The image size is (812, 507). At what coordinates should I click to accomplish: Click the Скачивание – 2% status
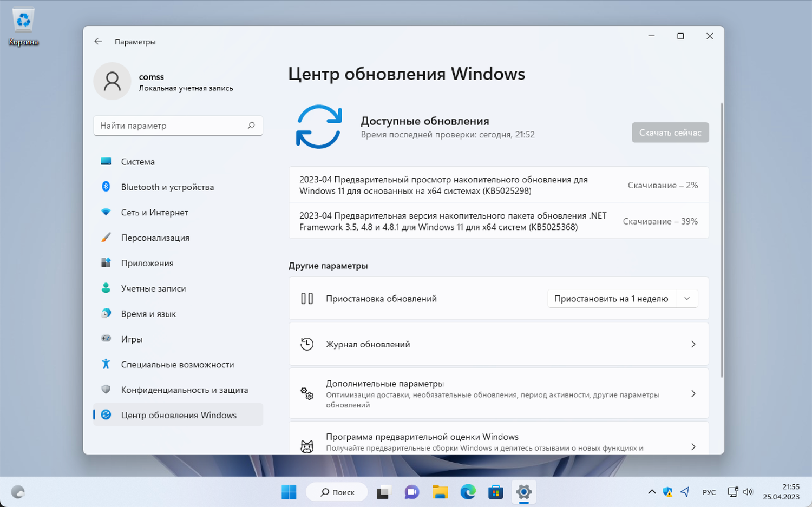click(663, 185)
